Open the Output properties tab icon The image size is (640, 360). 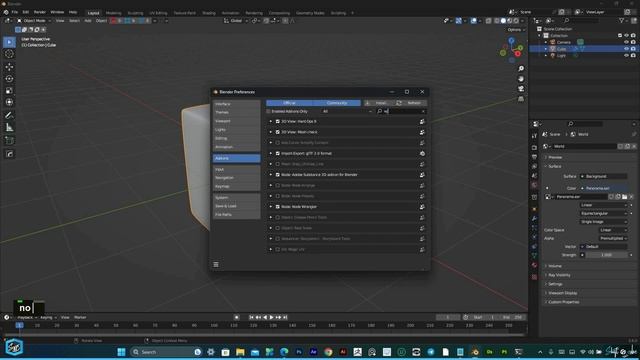click(x=534, y=157)
